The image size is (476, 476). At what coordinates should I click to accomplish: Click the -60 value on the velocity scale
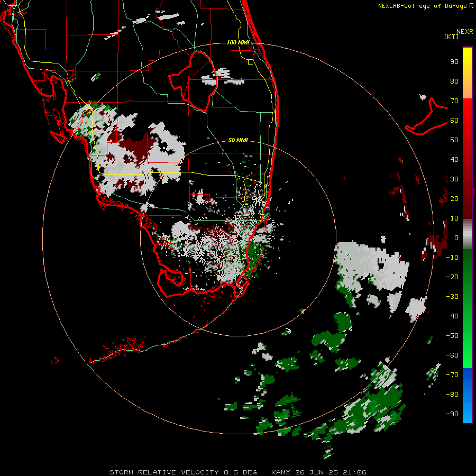pyautogui.click(x=452, y=355)
